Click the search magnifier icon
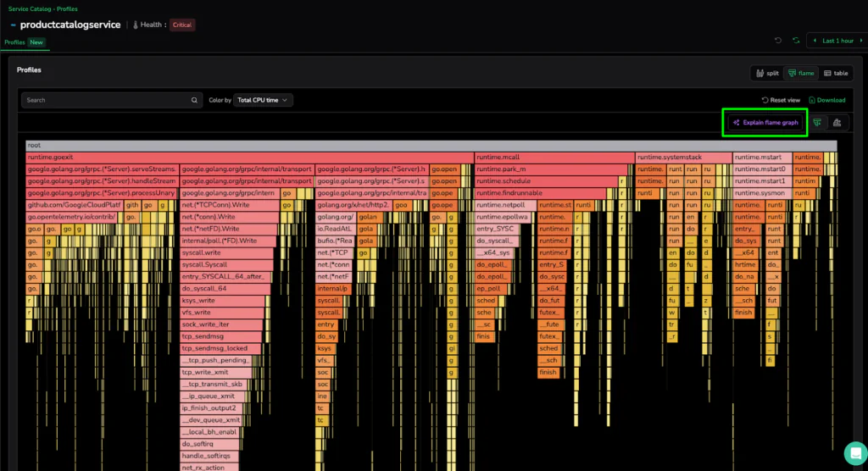This screenshot has height=471, width=868. (194, 100)
